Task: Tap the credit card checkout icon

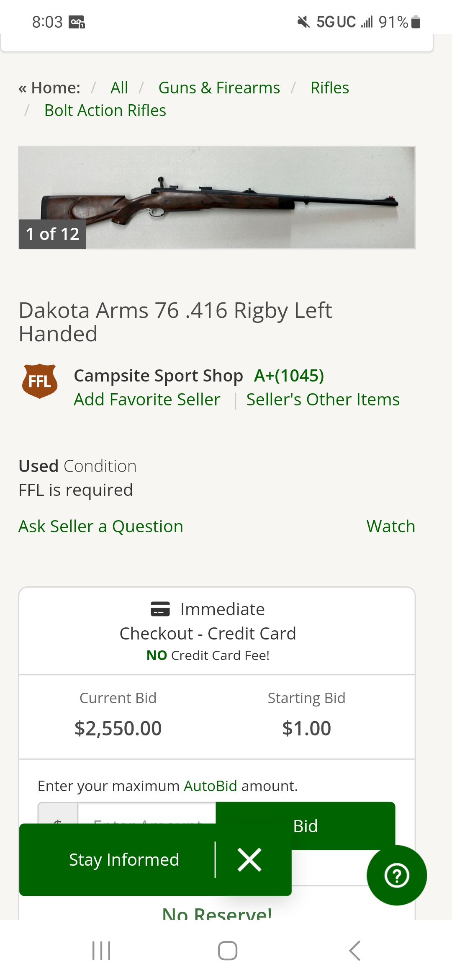Action: [x=160, y=609]
